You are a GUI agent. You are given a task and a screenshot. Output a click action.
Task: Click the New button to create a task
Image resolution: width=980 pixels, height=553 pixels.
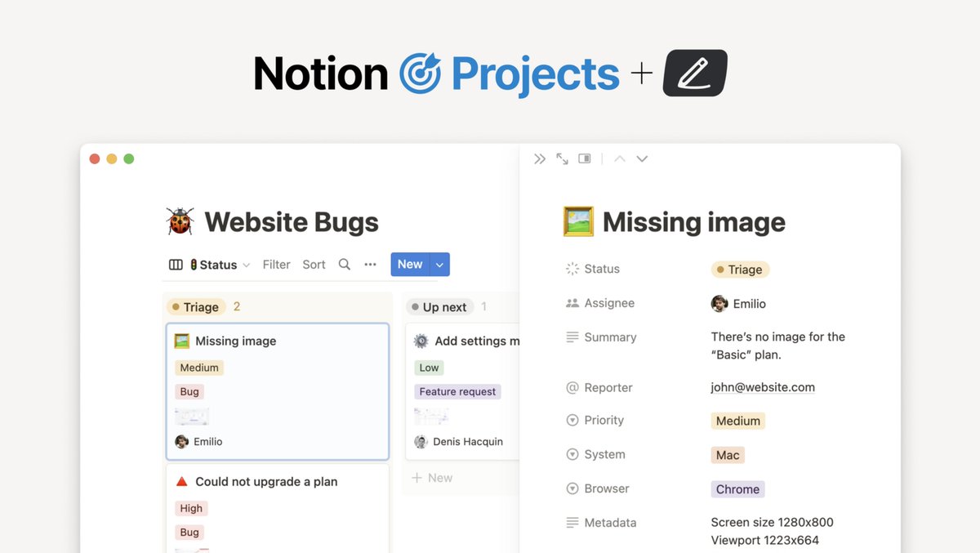click(x=409, y=264)
